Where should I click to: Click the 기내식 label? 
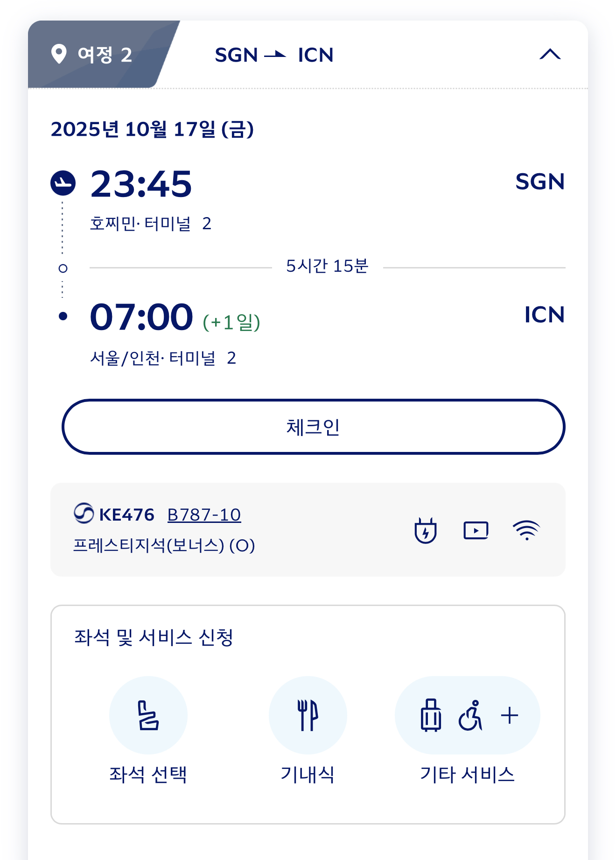(x=308, y=775)
